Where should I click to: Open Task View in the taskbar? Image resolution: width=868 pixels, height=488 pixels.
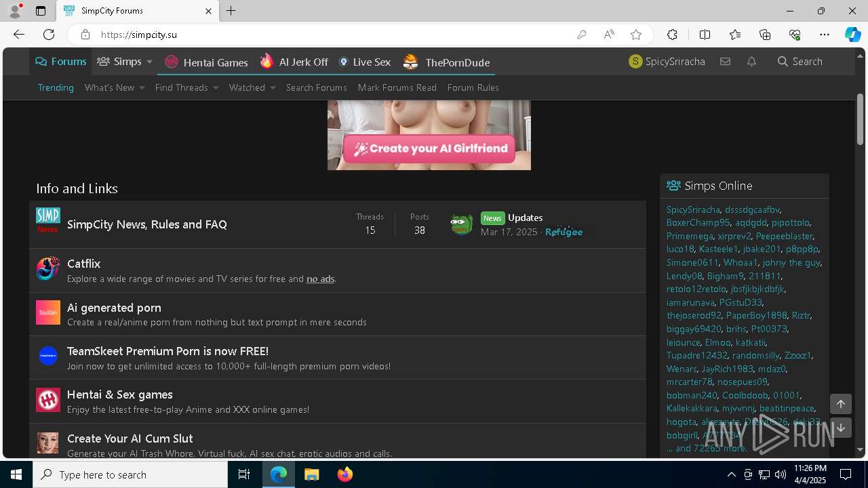point(244,474)
